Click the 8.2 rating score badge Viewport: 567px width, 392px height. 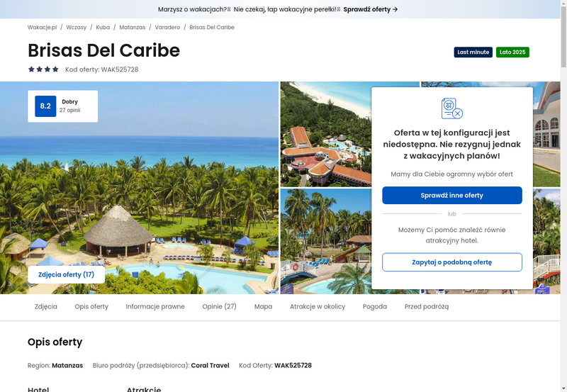[45, 106]
